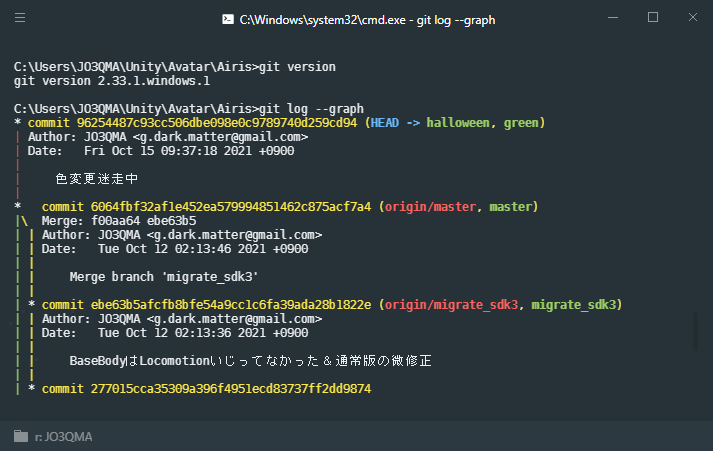This screenshot has width=713, height=451.
Task: Click the 'HEAD ->' label in blue
Action: (x=395, y=123)
